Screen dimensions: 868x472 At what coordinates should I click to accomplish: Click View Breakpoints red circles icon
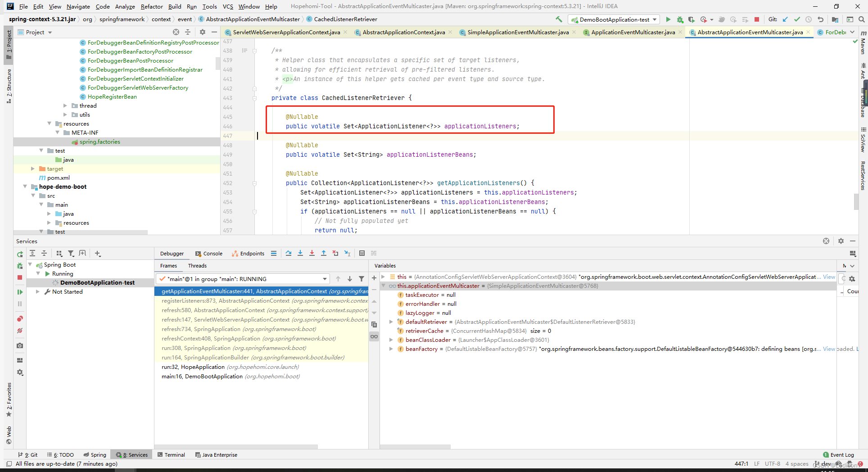tap(20, 319)
